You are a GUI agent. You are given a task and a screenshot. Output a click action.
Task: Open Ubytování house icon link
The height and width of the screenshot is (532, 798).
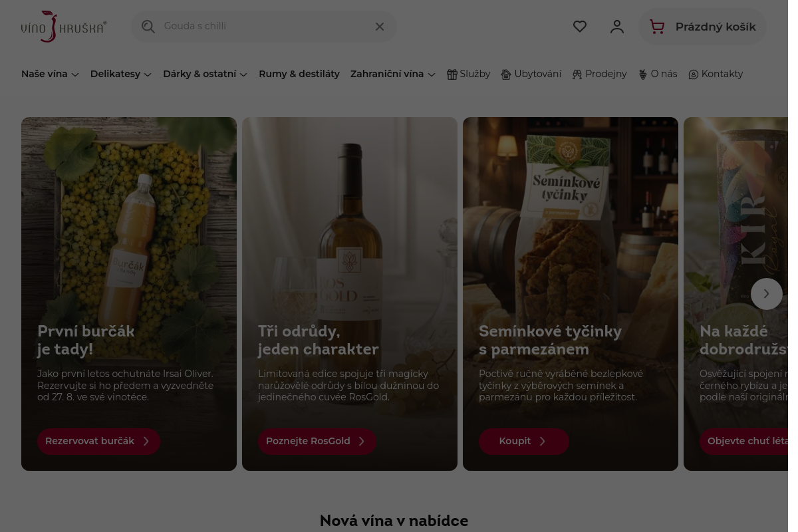[531, 74]
